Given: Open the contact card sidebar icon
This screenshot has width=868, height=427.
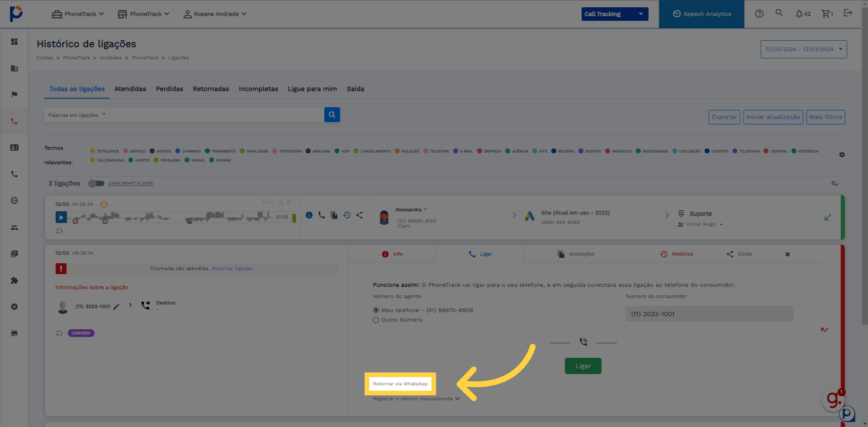Looking at the screenshot, I should click(14, 147).
